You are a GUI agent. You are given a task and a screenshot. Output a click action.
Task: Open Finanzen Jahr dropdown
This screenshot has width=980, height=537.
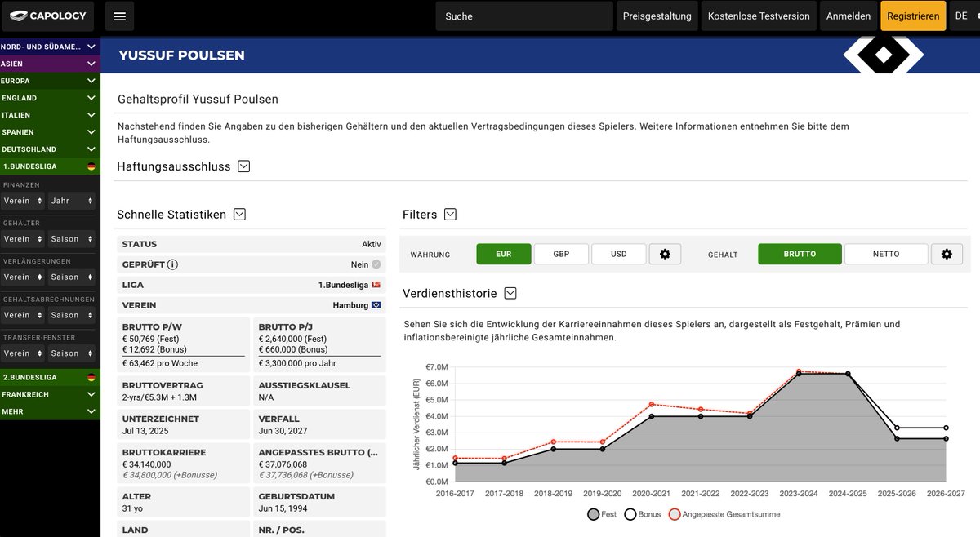tap(73, 201)
